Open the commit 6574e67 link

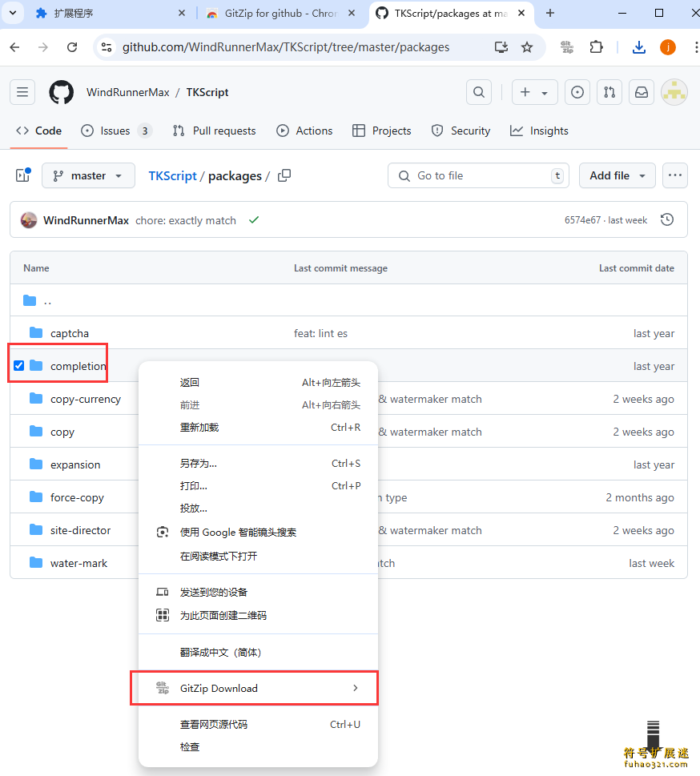pos(582,219)
